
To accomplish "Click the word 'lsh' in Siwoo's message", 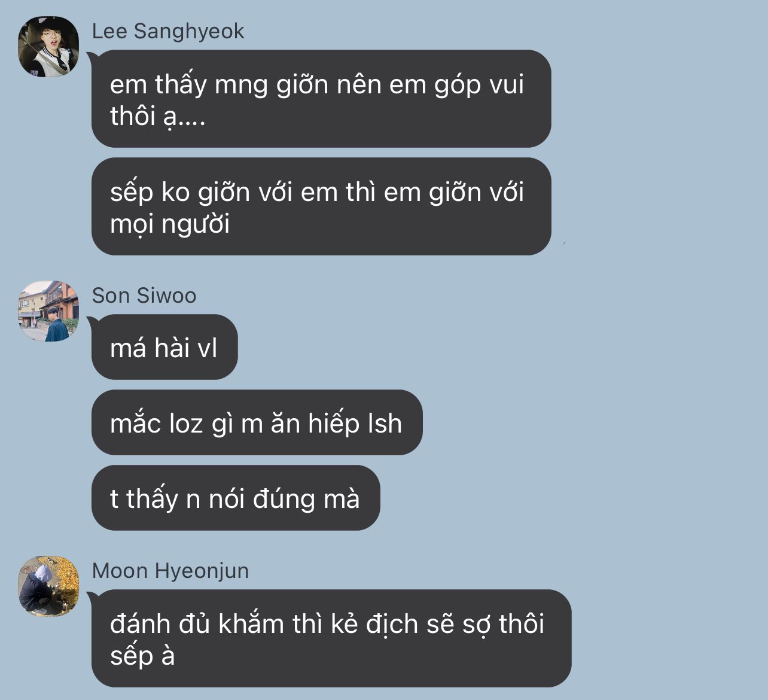I will [385, 423].
